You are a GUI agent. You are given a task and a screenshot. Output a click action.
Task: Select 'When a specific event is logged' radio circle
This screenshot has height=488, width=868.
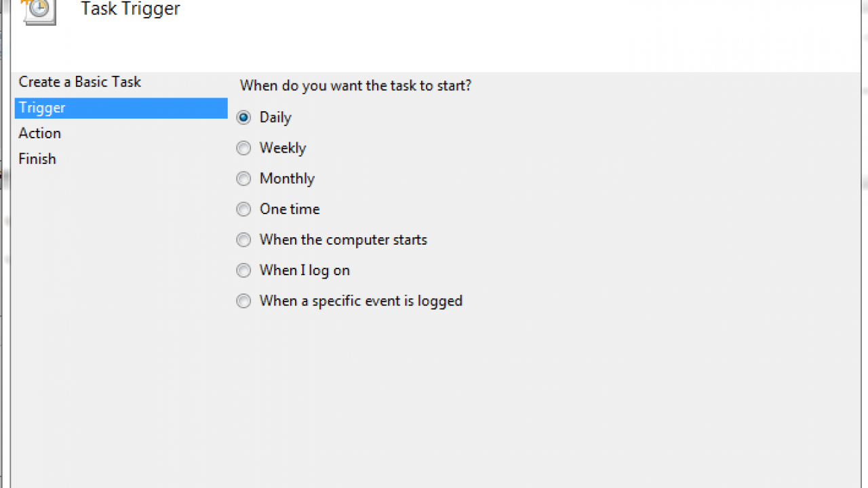[x=243, y=301]
